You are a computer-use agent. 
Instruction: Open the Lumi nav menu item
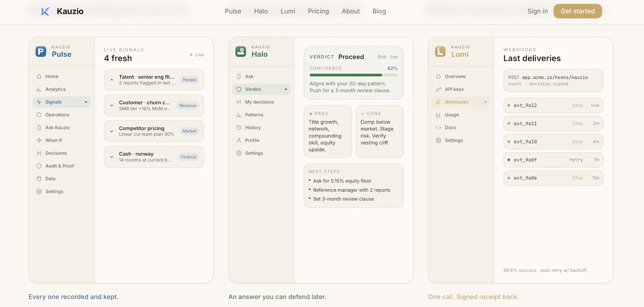[288, 11]
